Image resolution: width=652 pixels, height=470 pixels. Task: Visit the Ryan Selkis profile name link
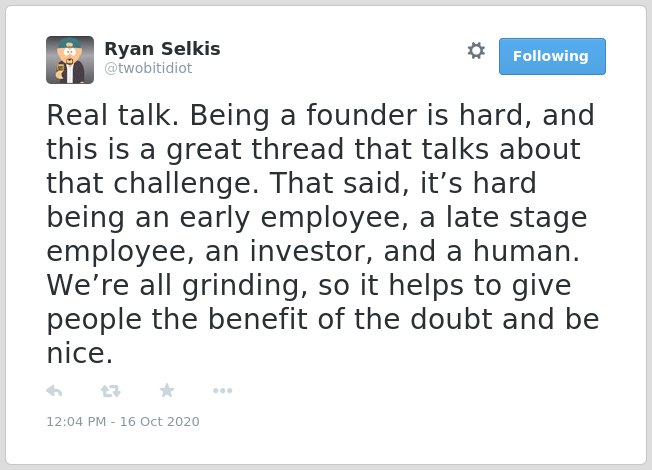[162, 49]
